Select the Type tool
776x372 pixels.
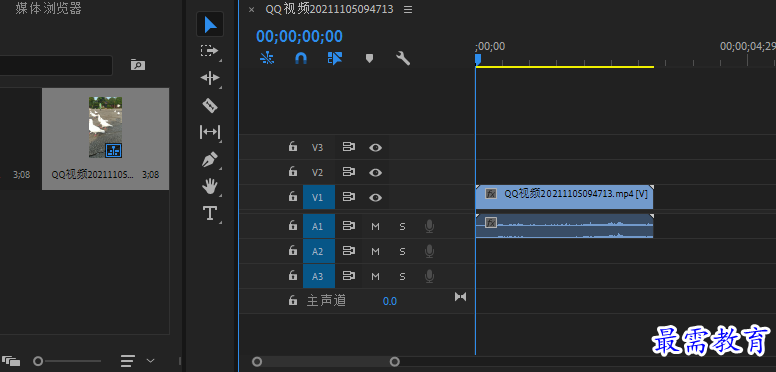point(210,213)
